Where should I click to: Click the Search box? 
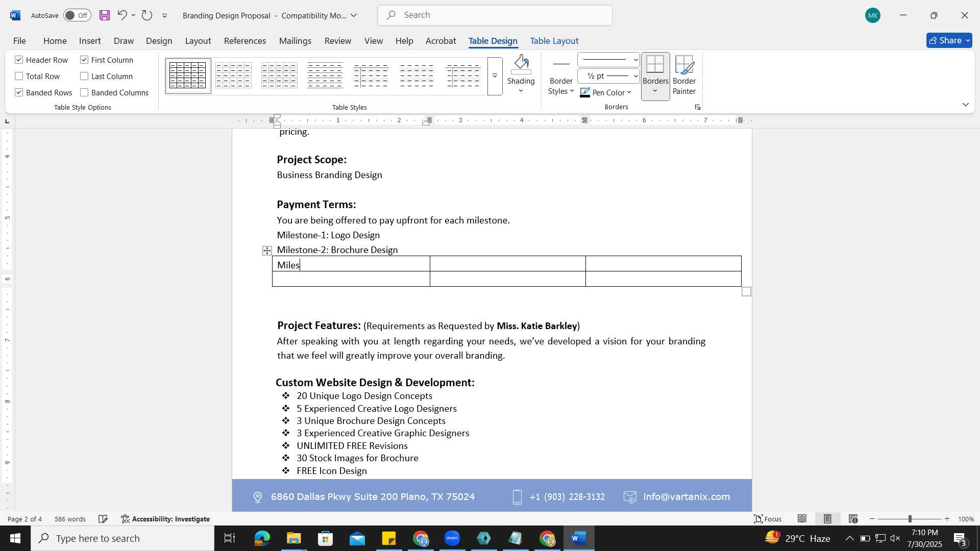pos(495,15)
